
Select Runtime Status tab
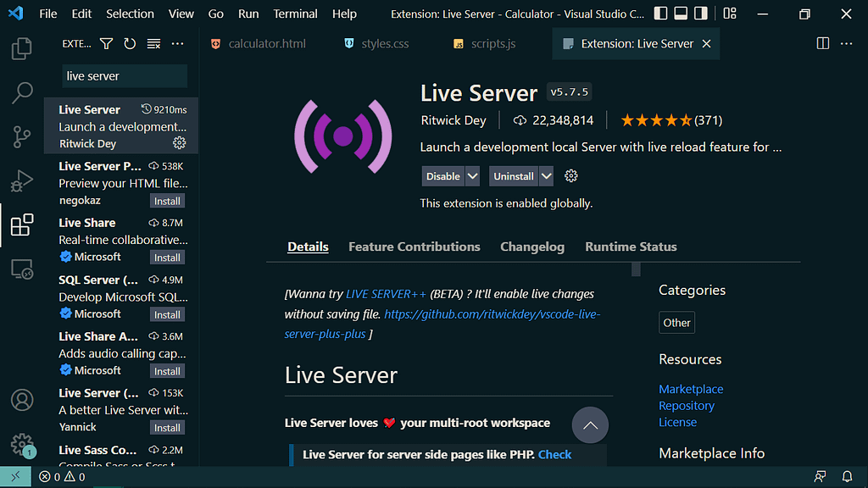(631, 247)
